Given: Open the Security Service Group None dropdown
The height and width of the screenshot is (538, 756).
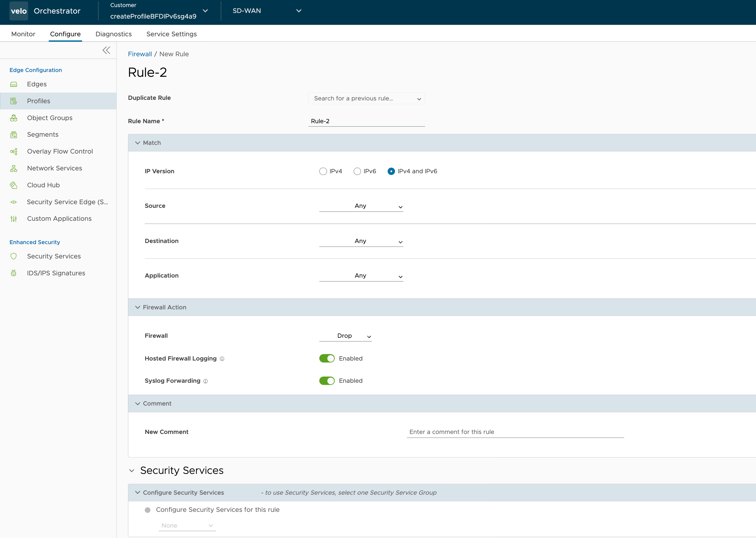Looking at the screenshot, I should (x=187, y=526).
